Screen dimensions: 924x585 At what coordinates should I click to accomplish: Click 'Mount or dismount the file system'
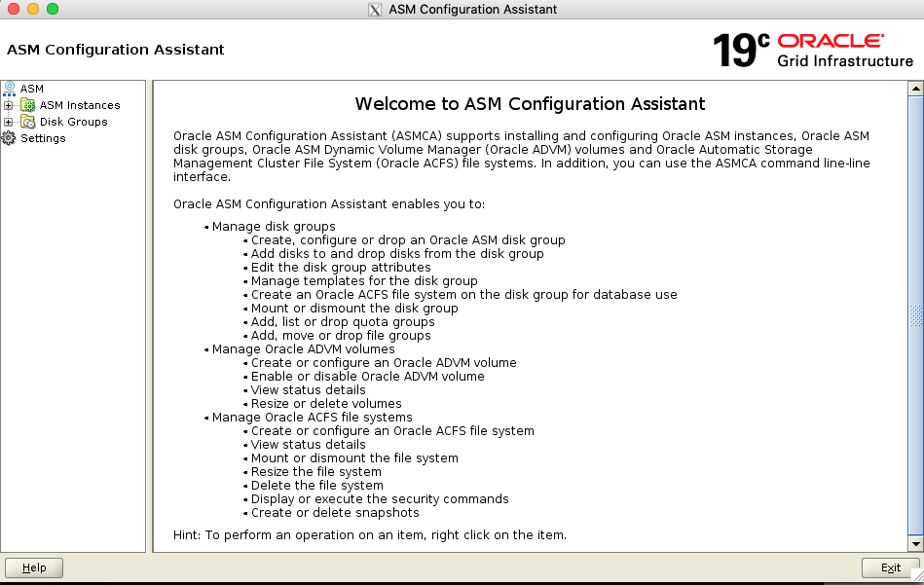click(354, 457)
